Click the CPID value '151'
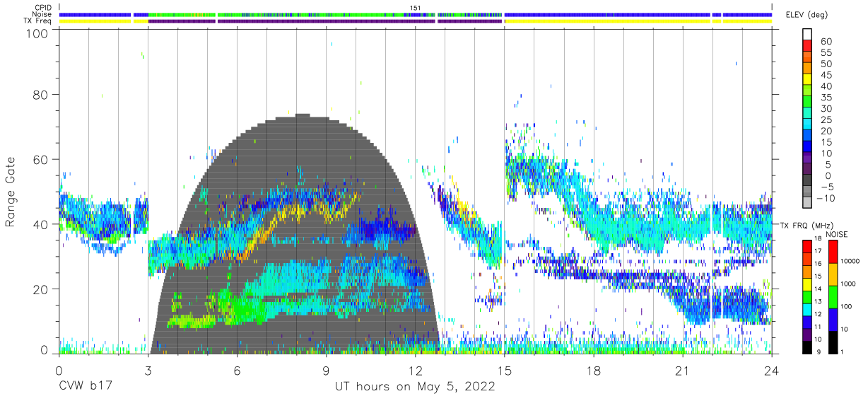The image size is (868, 401). click(416, 8)
